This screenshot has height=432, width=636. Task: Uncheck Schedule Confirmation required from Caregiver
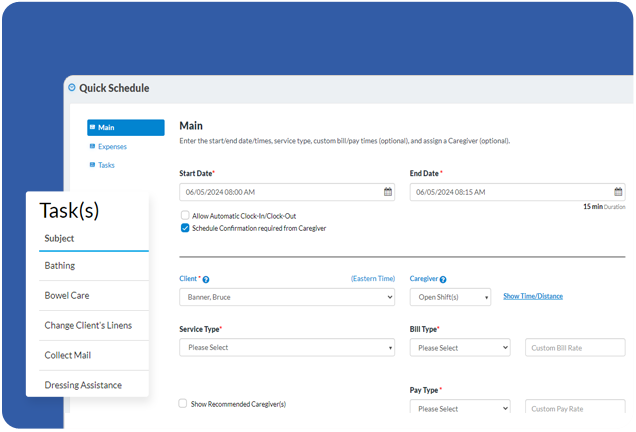185,228
